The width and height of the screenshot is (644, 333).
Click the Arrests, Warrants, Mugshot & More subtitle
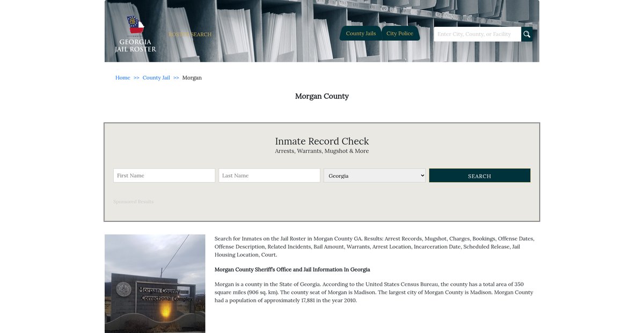322,151
